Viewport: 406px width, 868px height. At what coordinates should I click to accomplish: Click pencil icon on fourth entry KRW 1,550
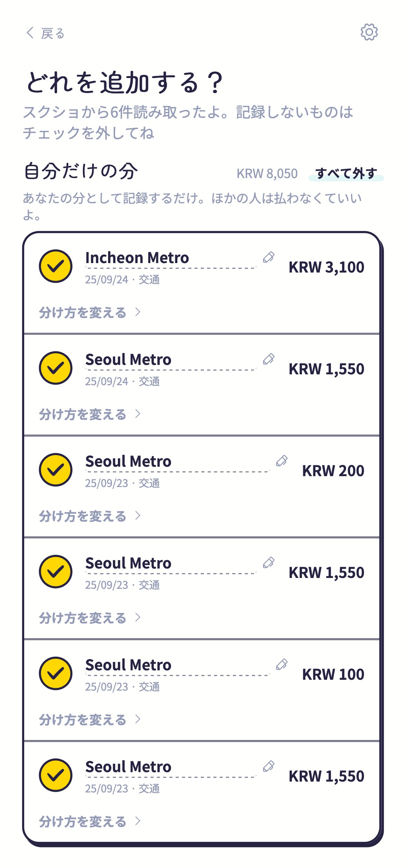pyautogui.click(x=269, y=563)
